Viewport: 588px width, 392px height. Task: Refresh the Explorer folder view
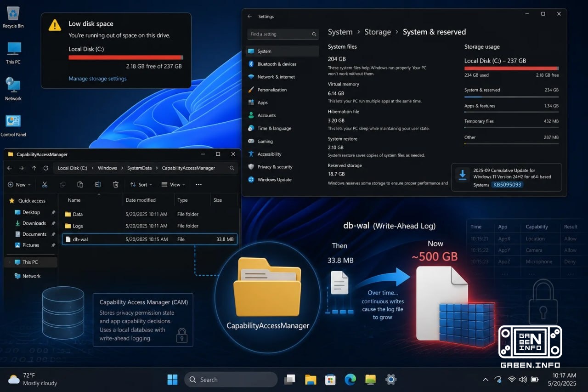[45, 168]
